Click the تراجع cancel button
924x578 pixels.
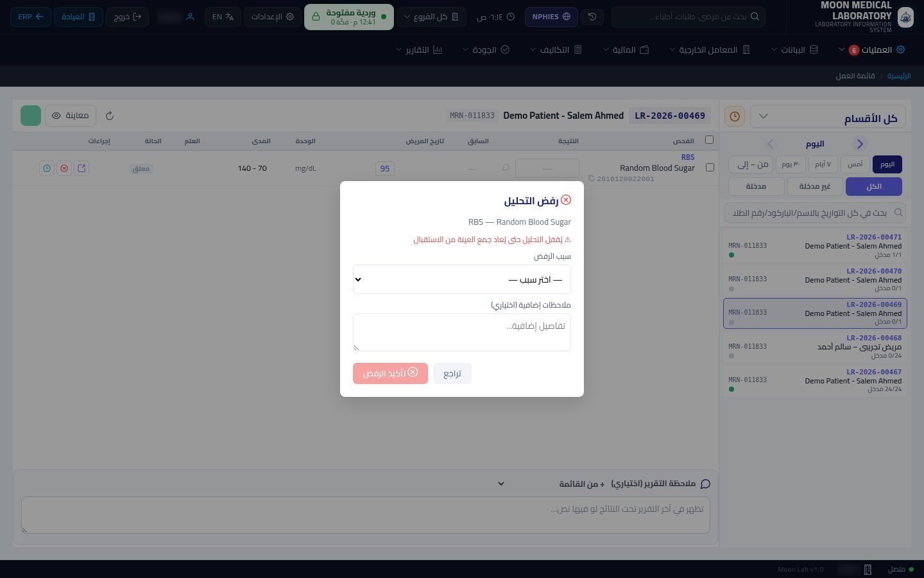point(452,373)
